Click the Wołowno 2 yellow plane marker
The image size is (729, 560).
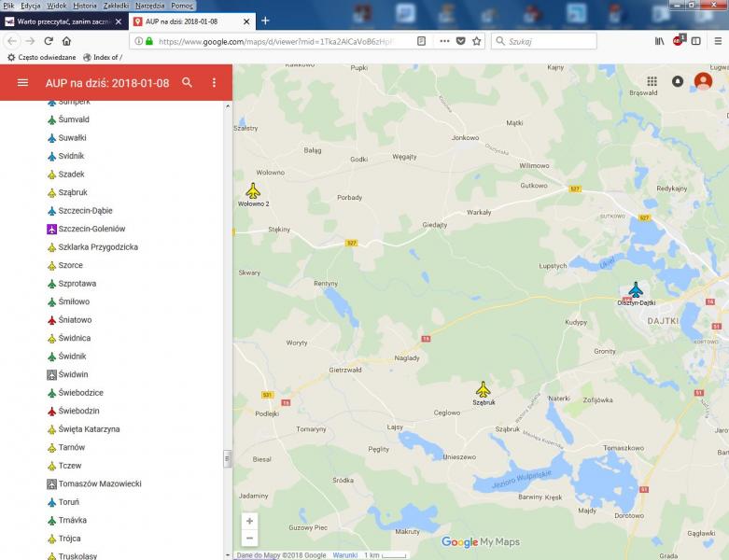pyautogui.click(x=253, y=190)
